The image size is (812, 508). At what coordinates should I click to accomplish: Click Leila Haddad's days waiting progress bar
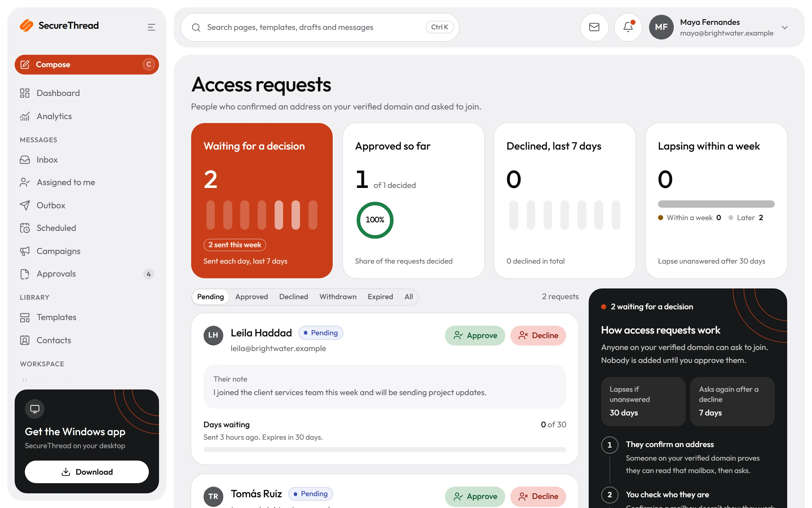point(385,449)
